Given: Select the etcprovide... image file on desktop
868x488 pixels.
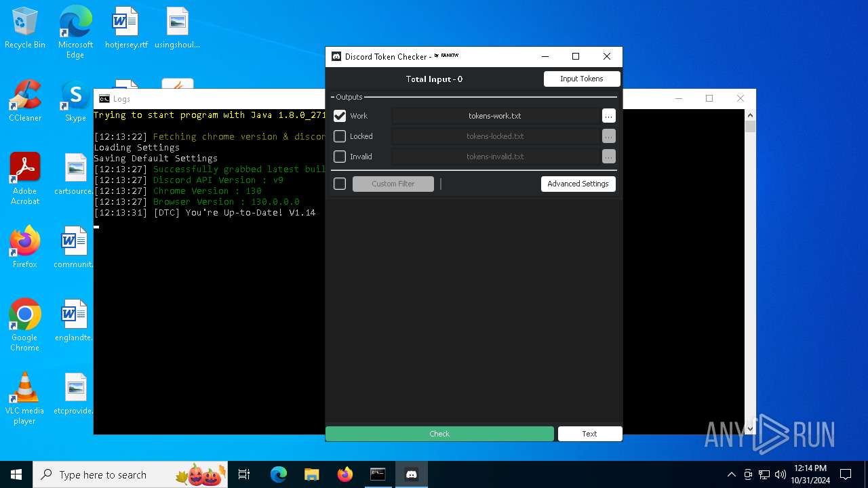Looking at the screenshot, I should pyautogui.click(x=75, y=394).
